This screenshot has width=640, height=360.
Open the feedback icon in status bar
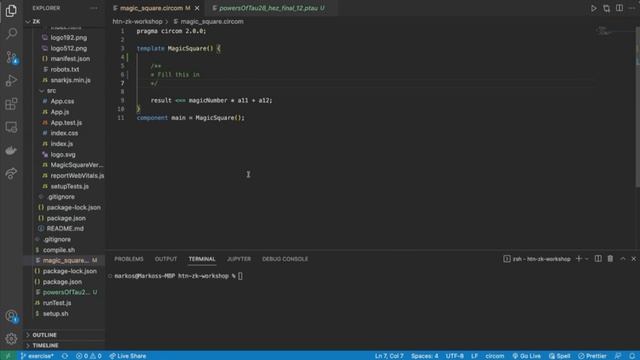618,356
